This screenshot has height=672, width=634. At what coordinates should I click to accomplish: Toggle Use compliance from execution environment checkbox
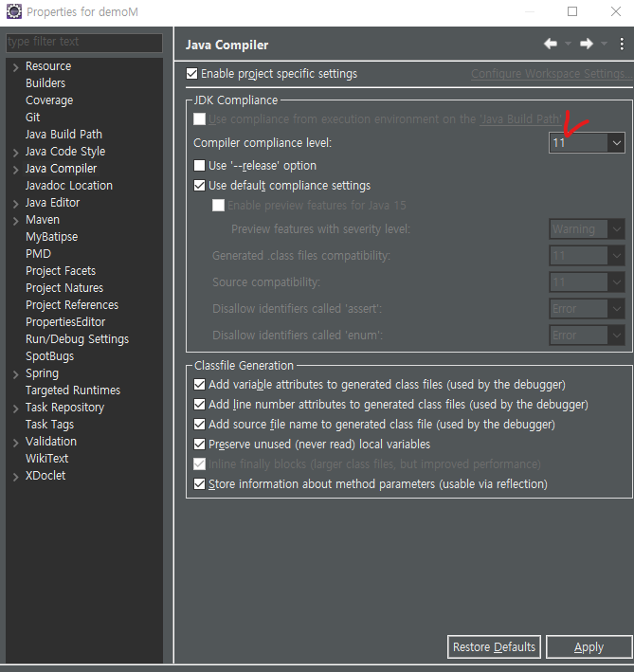tap(199, 118)
